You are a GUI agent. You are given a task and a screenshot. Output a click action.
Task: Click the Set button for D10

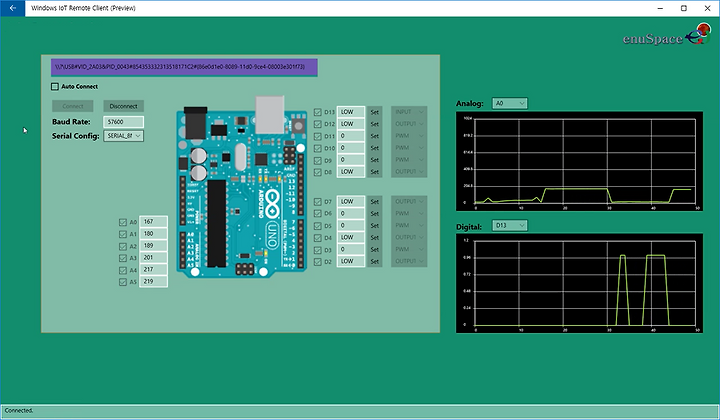point(375,148)
